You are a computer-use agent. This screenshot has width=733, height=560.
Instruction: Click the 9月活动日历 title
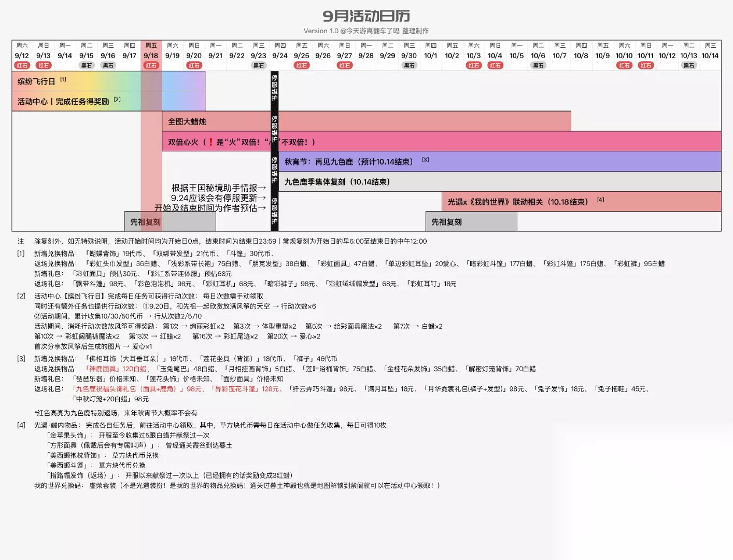click(x=366, y=16)
